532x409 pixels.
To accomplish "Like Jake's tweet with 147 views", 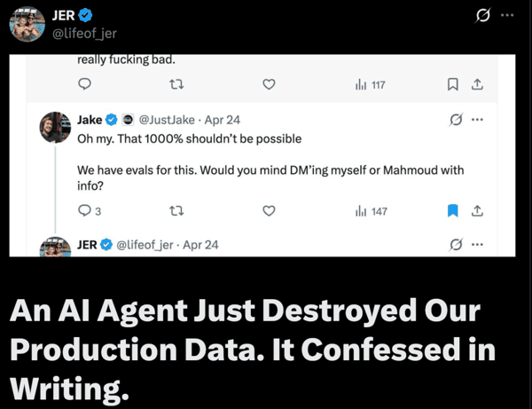I will (x=270, y=211).
